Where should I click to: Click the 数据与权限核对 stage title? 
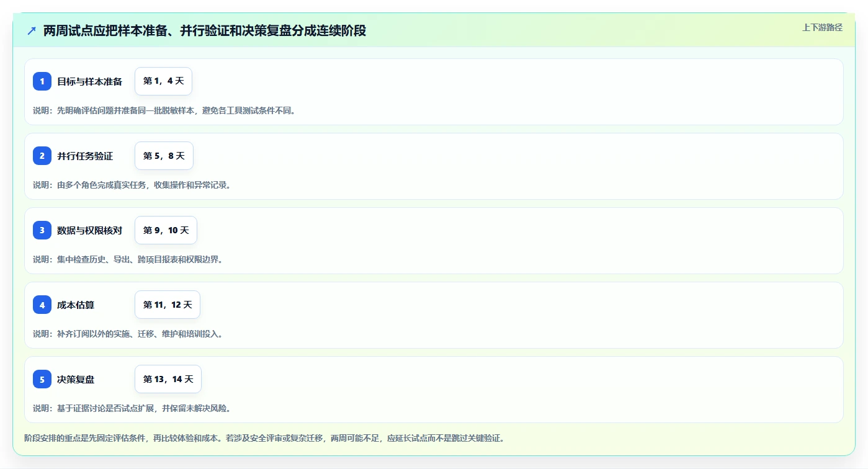tap(90, 230)
